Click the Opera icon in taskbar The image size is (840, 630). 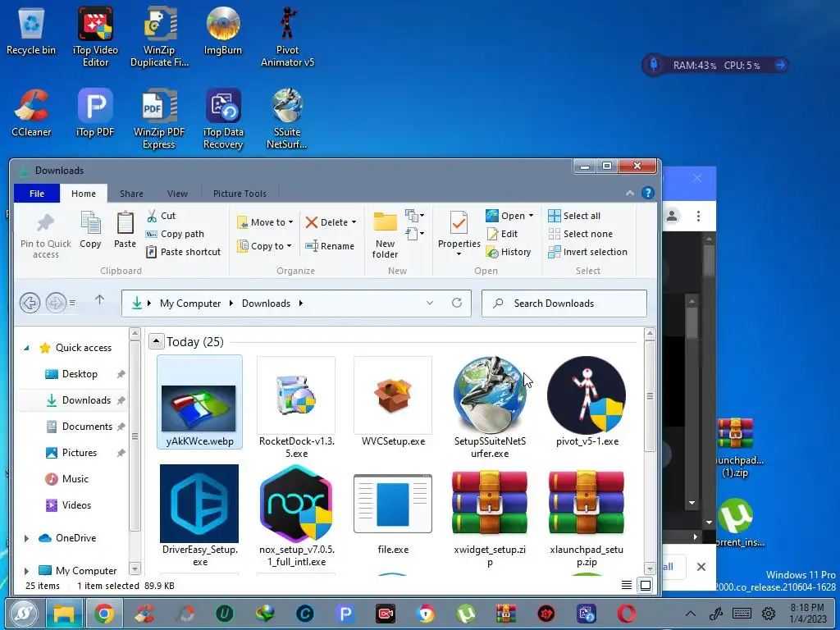(626, 614)
